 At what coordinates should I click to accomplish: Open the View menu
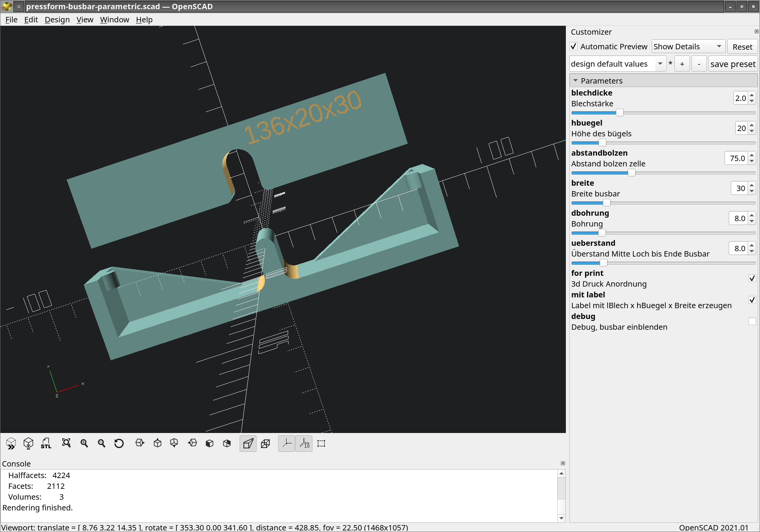85,20
